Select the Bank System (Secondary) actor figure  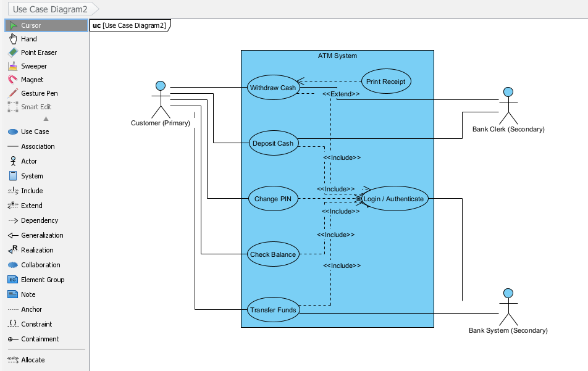pos(508,307)
